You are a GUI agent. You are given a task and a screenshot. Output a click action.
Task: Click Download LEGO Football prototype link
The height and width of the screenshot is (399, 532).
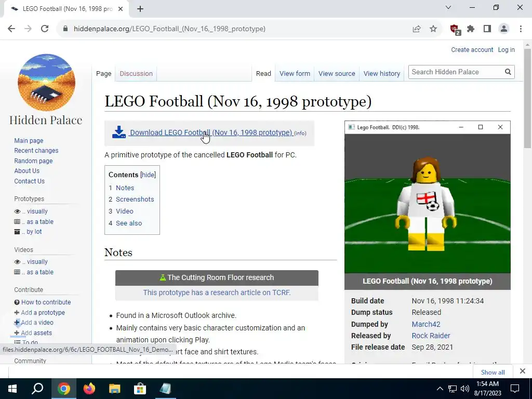pos(211,132)
